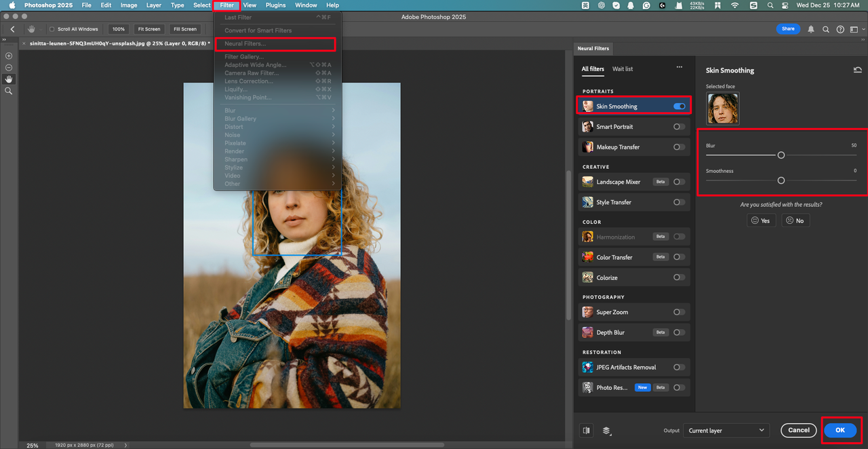Enable the JPEG Artifacts Removal toggle
This screenshot has width=868, height=449.
[x=679, y=367]
